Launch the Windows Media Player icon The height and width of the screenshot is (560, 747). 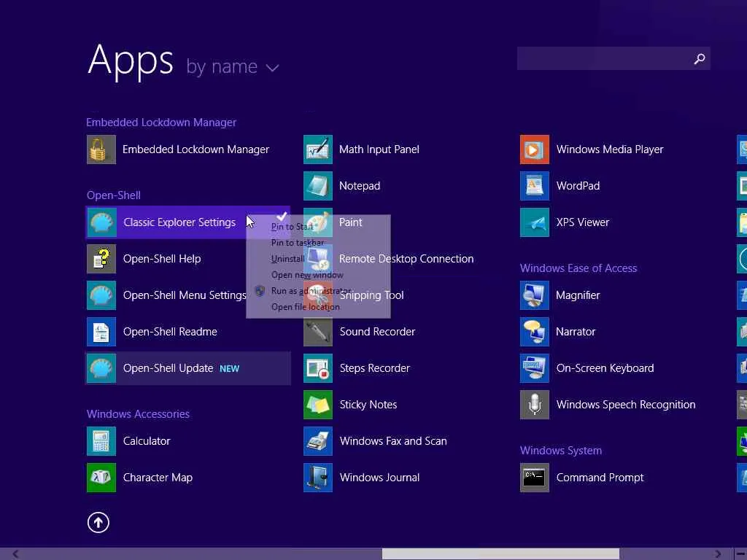(535, 149)
